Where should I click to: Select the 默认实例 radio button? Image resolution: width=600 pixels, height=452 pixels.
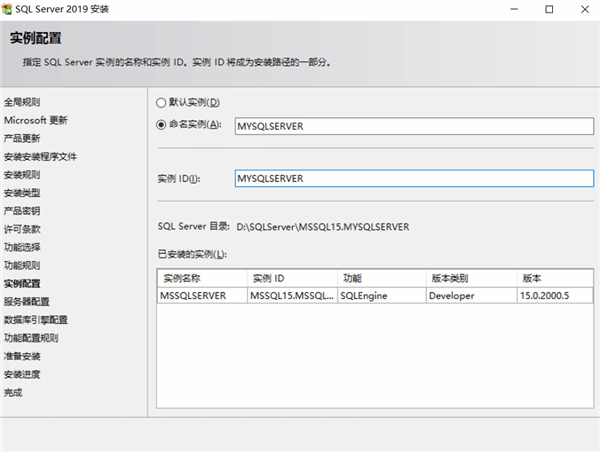click(x=162, y=103)
